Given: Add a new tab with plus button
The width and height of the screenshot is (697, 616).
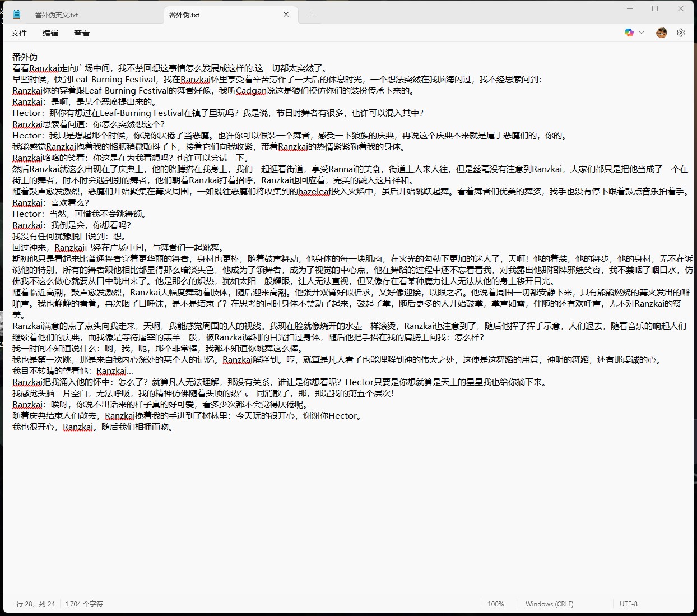Looking at the screenshot, I should tap(312, 15).
